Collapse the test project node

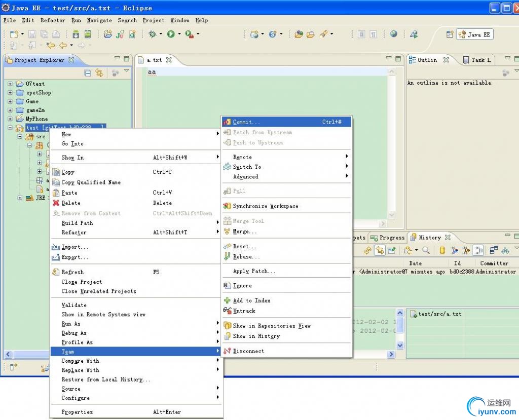click(x=10, y=128)
